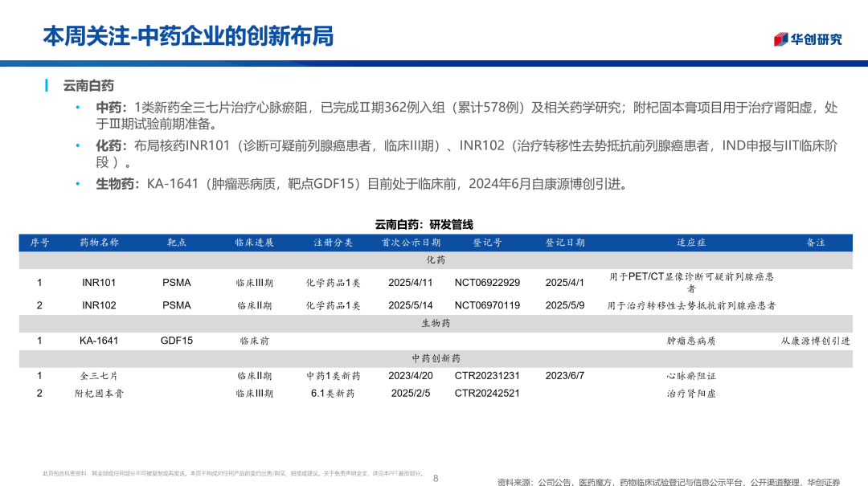Viewport: 868px width, 486px height.
Task: Select the 中药创新药 group row in the table
Action: coord(436,359)
